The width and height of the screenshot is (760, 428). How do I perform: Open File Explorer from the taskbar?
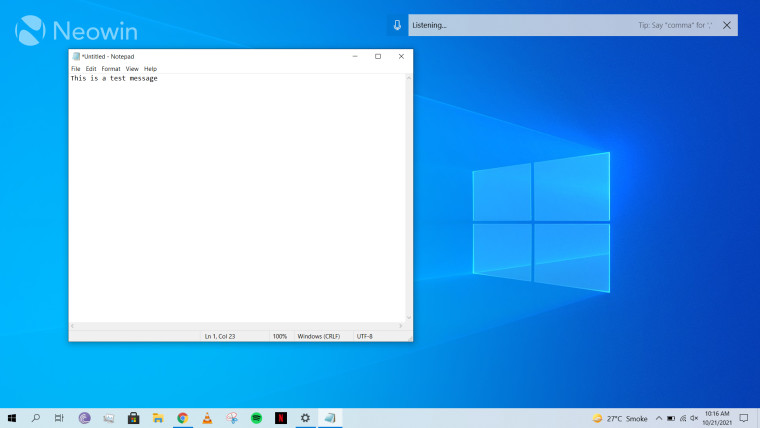click(x=158, y=418)
